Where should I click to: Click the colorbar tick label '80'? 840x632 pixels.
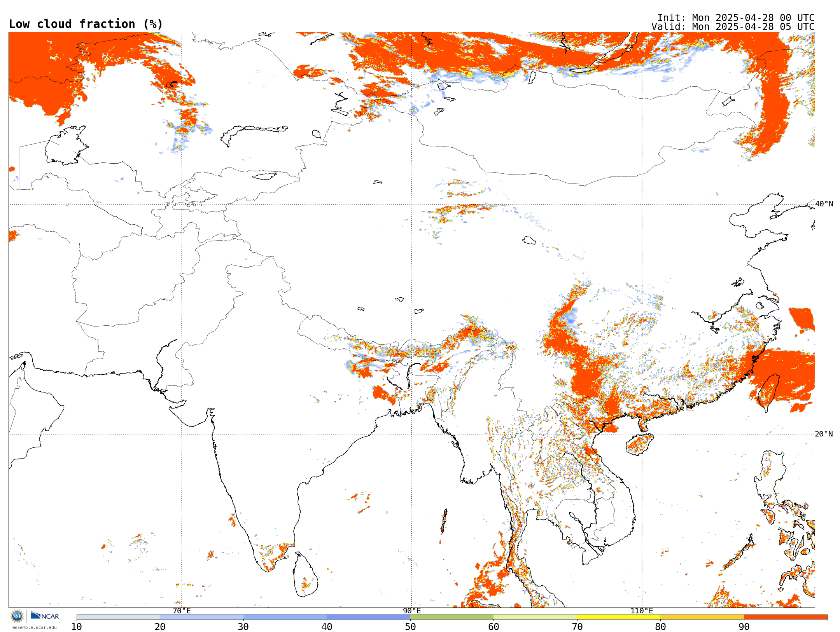coord(660,627)
